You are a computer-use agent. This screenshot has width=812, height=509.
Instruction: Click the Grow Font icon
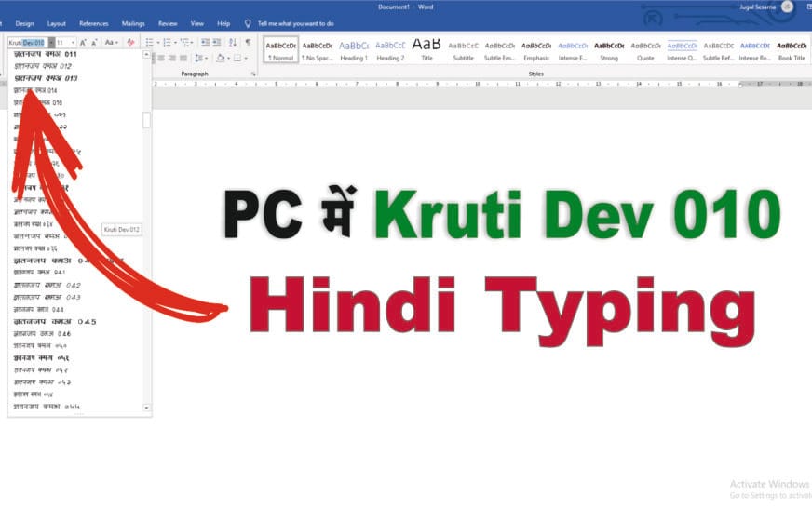point(83,43)
